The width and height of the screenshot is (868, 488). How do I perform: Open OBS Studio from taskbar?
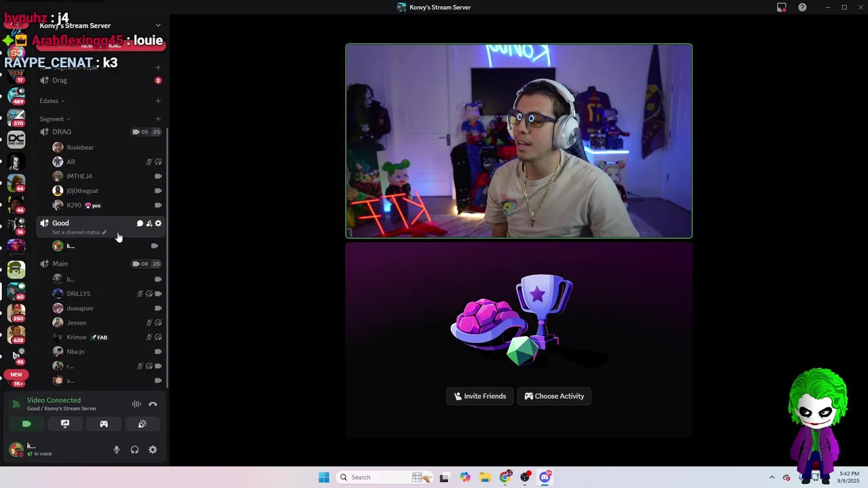click(x=525, y=477)
